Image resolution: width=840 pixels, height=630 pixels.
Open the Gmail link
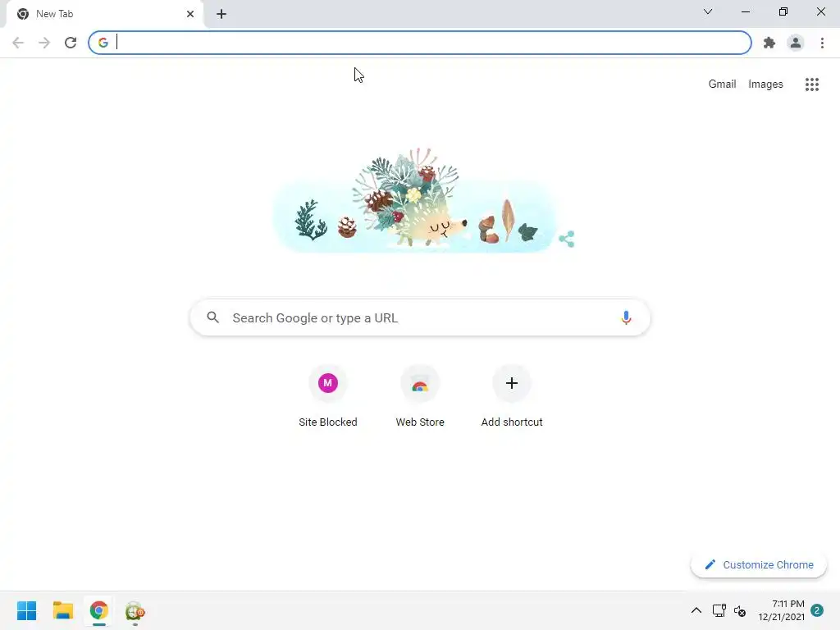(722, 84)
